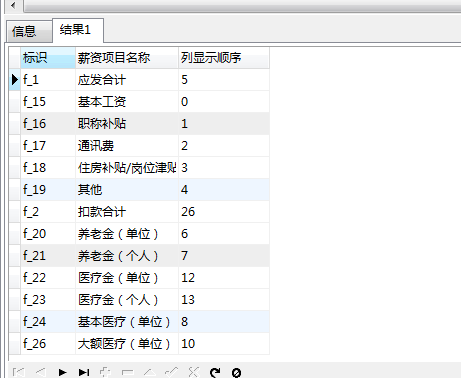Viewport: 461px width, 378px height.
Task: Go to previous record arrow icon
Action: pyautogui.click(x=41, y=372)
